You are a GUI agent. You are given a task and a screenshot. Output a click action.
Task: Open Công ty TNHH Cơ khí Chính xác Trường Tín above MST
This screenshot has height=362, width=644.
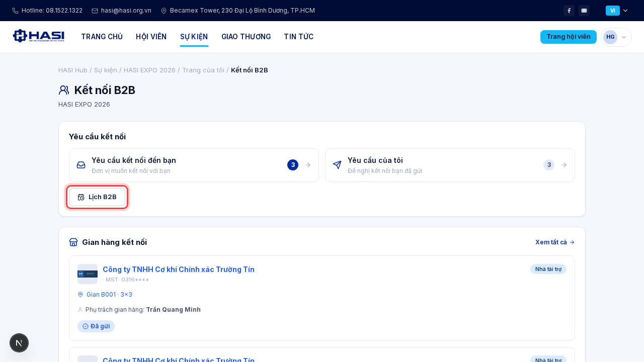[179, 269]
